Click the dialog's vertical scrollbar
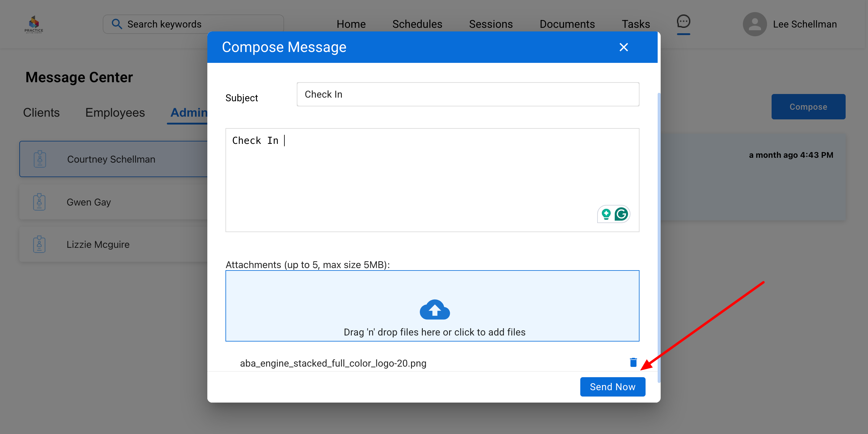This screenshot has width=868, height=434. 659,236
